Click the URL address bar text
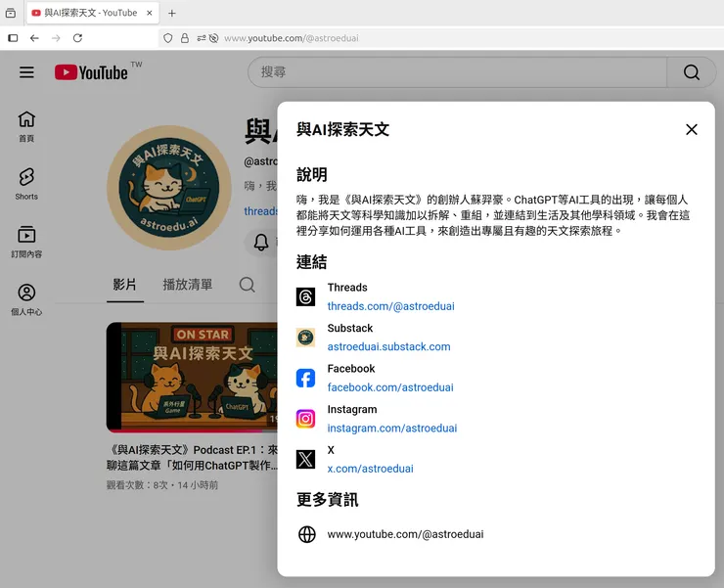 (x=292, y=38)
